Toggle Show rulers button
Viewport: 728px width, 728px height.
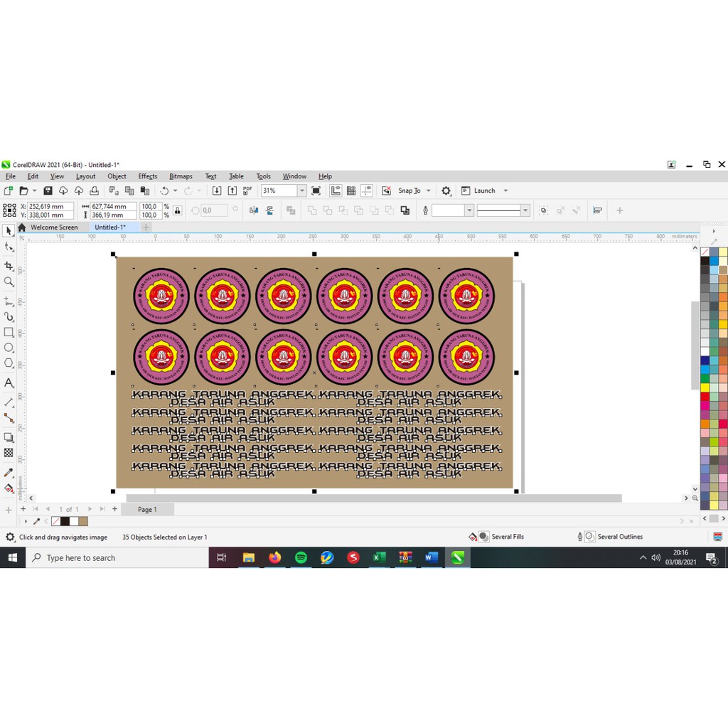click(336, 191)
